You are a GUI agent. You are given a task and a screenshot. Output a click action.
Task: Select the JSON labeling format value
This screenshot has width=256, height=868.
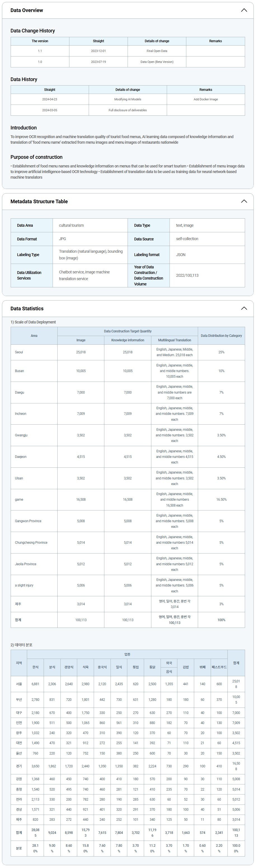[181, 255]
